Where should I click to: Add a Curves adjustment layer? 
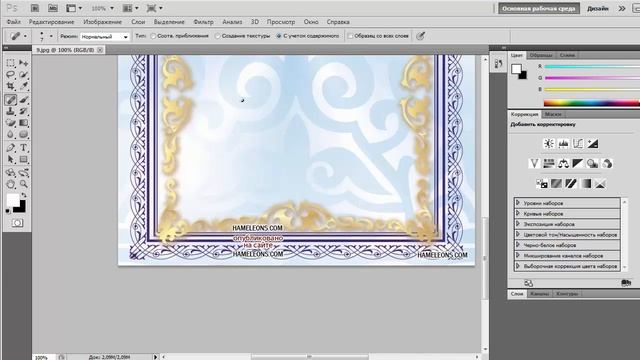pyautogui.click(x=578, y=144)
